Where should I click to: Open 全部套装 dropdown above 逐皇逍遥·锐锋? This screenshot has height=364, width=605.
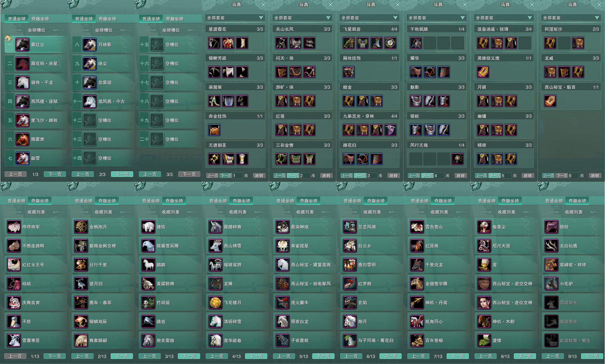[504, 18]
